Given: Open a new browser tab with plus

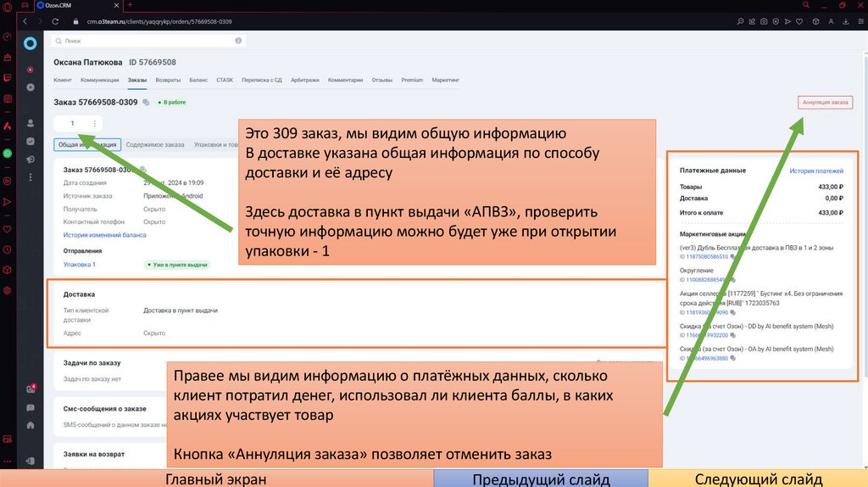Looking at the screenshot, I should (130, 5).
